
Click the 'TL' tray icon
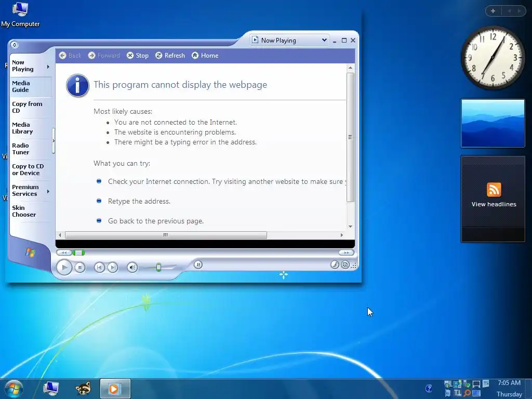458,393
